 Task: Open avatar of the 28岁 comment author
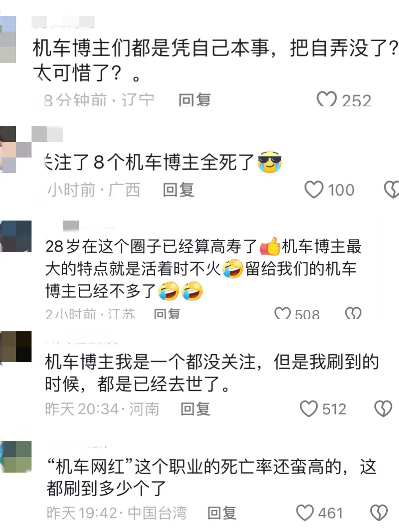point(16,236)
